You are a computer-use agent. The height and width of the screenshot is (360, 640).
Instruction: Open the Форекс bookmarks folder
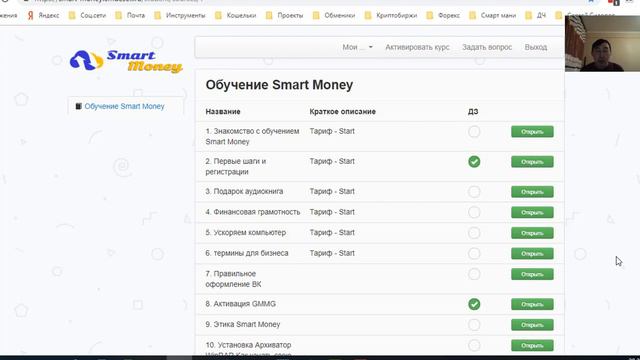point(443,16)
